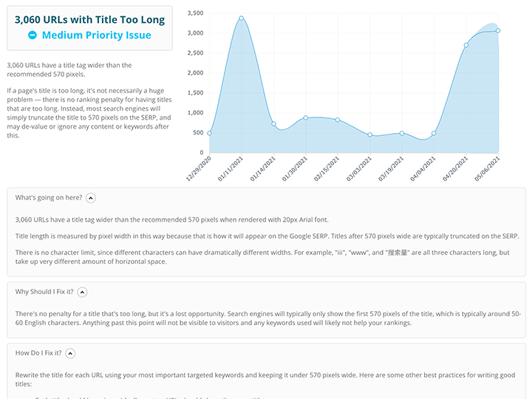This screenshot has width=532, height=399.
Task: Select the 01/14/2021 chart data point
Action: pyautogui.click(x=273, y=124)
